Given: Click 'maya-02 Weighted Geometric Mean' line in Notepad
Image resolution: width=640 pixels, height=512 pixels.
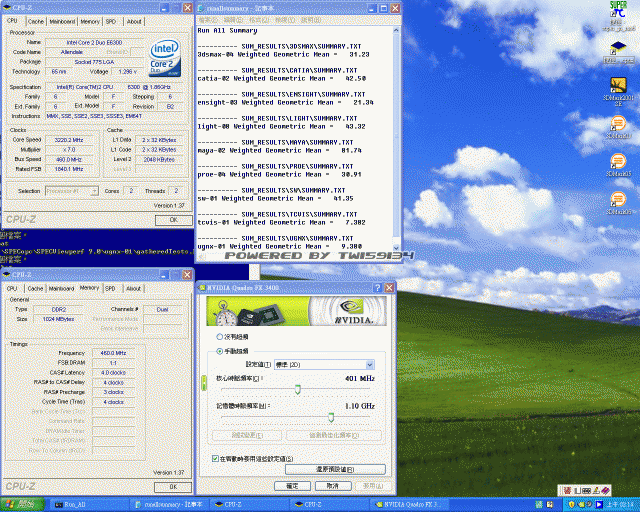Looking at the screenshot, I should tap(280, 150).
